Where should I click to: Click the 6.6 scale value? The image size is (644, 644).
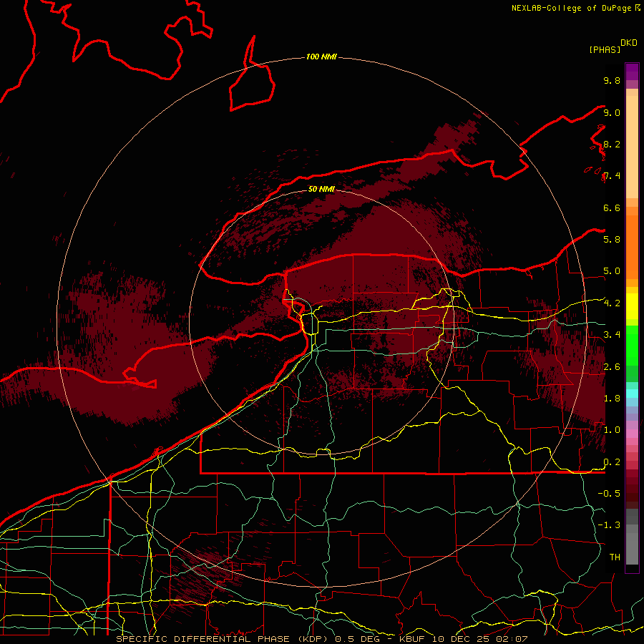[612, 208]
